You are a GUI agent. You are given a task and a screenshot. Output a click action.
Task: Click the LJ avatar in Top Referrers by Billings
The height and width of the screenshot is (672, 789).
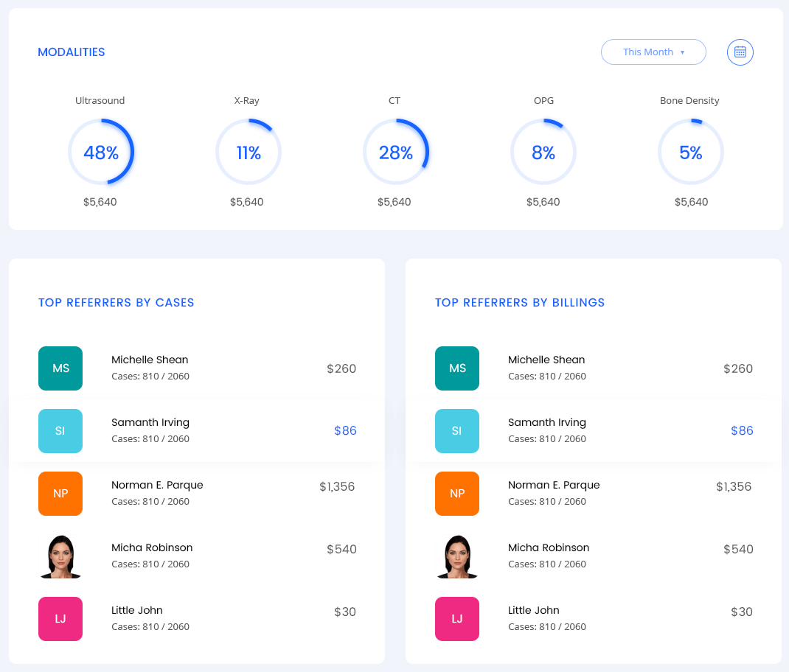tap(457, 619)
